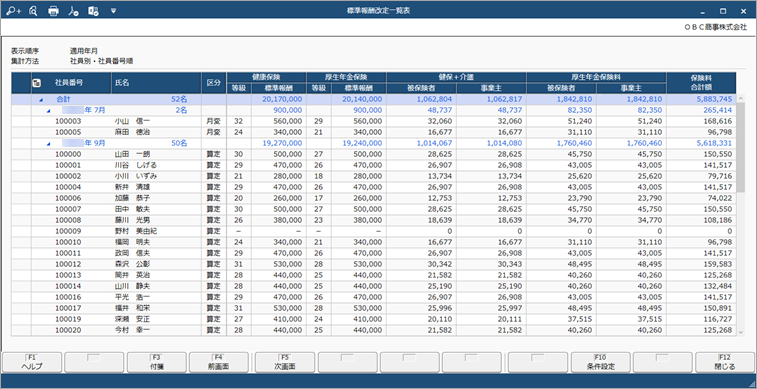Click the 区分 column header
This screenshot has width=757, height=389.
click(214, 83)
